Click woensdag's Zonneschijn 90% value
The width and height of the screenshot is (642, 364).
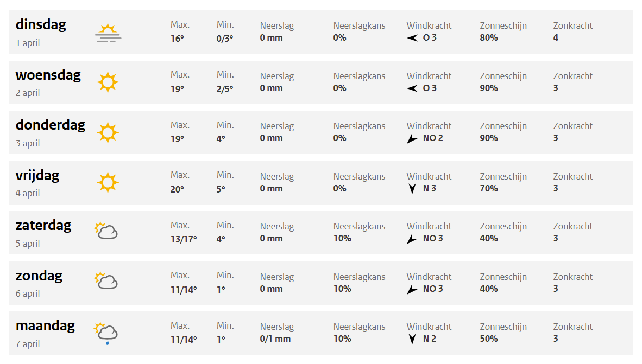tap(488, 88)
